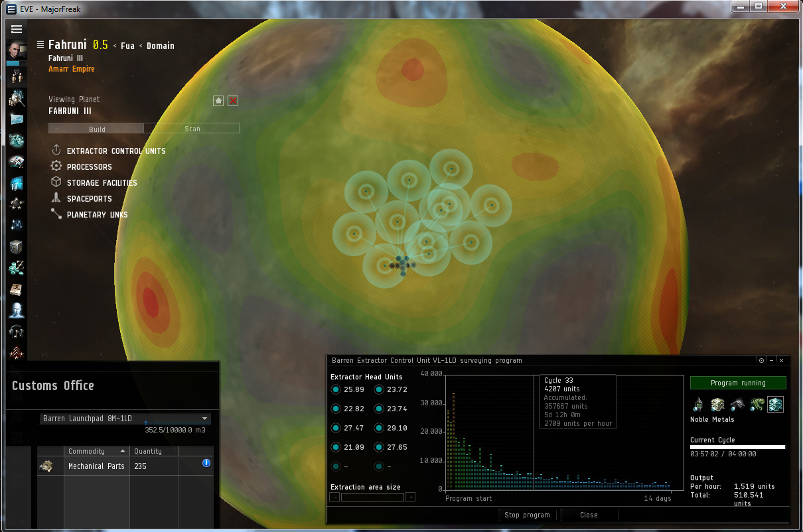This screenshot has width=803, height=532.
Task: Expand the Planetary Links build option
Action: [90, 214]
